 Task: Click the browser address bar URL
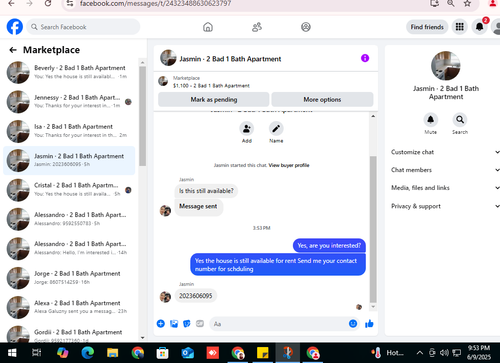click(155, 3)
